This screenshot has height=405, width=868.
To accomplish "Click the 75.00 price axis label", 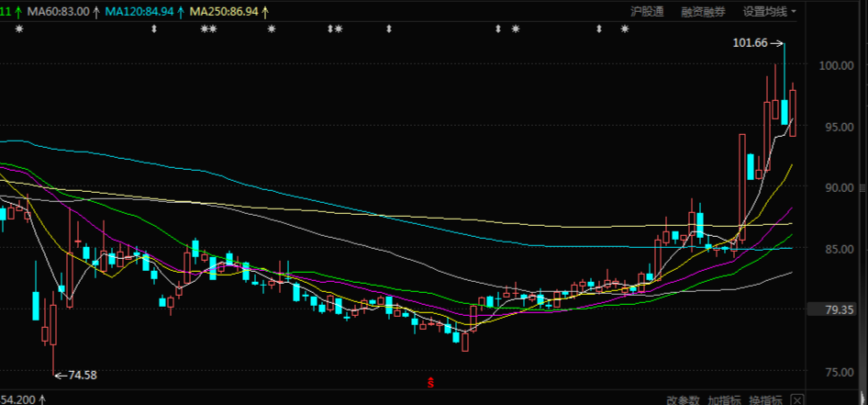I will click(x=839, y=372).
